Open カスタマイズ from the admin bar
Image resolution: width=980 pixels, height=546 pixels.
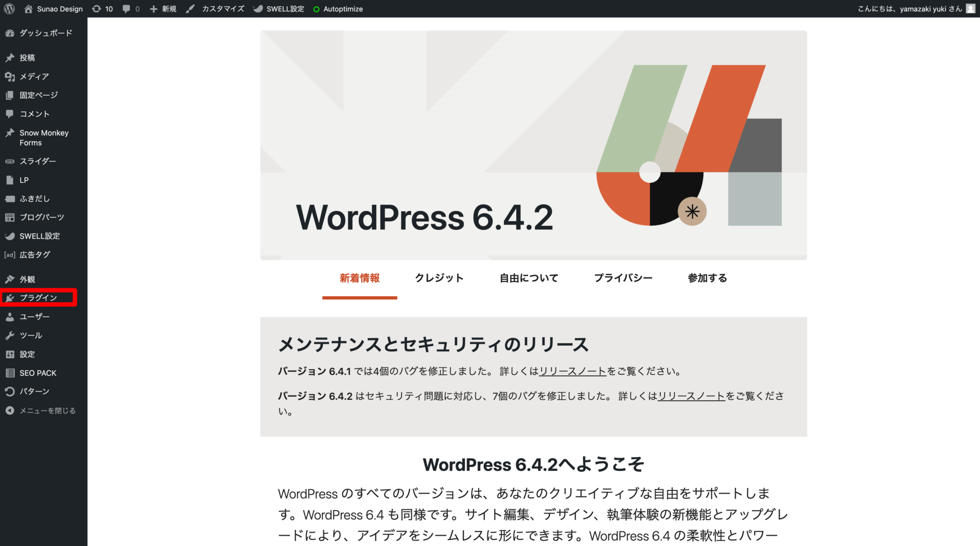[x=222, y=9]
